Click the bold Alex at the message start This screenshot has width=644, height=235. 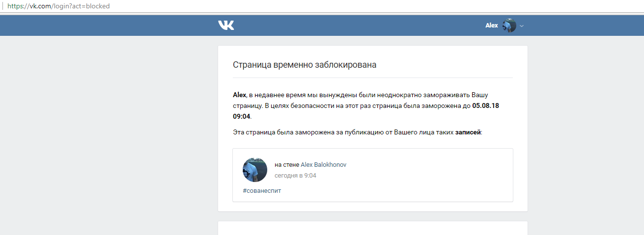click(239, 95)
